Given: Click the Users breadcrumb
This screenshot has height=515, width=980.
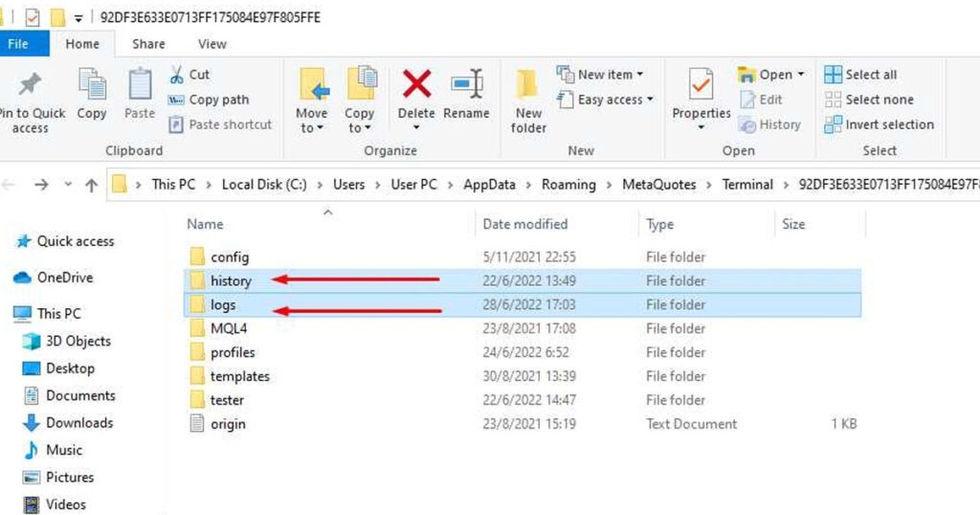Looking at the screenshot, I should tap(348, 185).
